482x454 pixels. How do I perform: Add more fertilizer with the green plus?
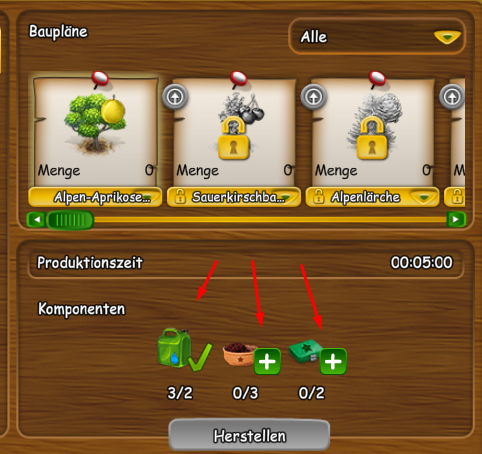tap(267, 362)
